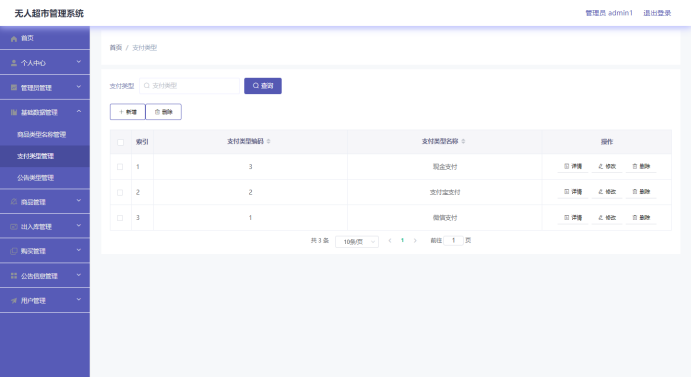Viewport: 692px width, 377px height.
Task: Check the box for the 微信支付 row
Action: [120, 218]
